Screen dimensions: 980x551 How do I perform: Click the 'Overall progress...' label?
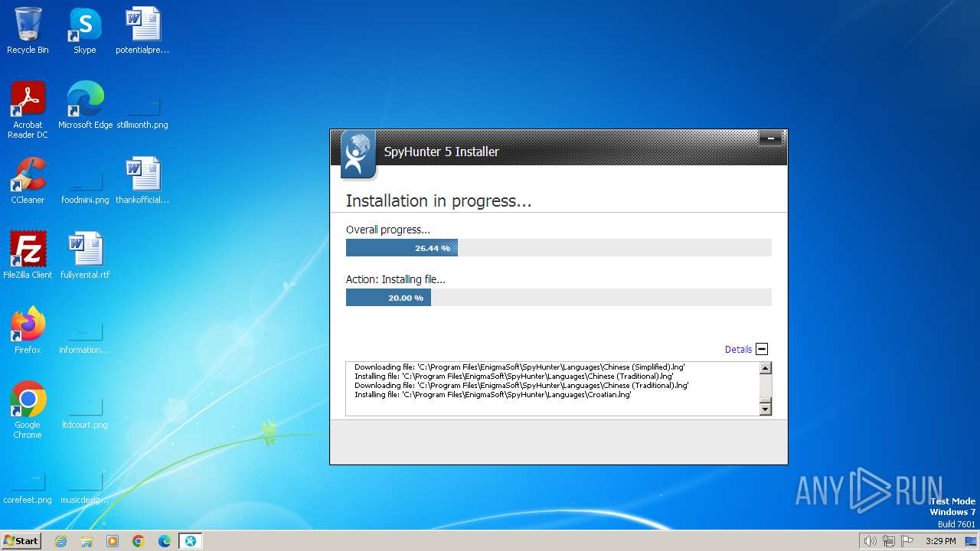click(388, 230)
